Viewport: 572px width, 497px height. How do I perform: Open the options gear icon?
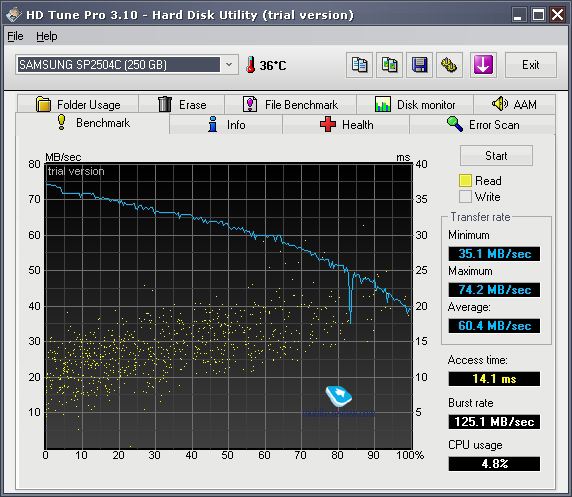point(449,65)
